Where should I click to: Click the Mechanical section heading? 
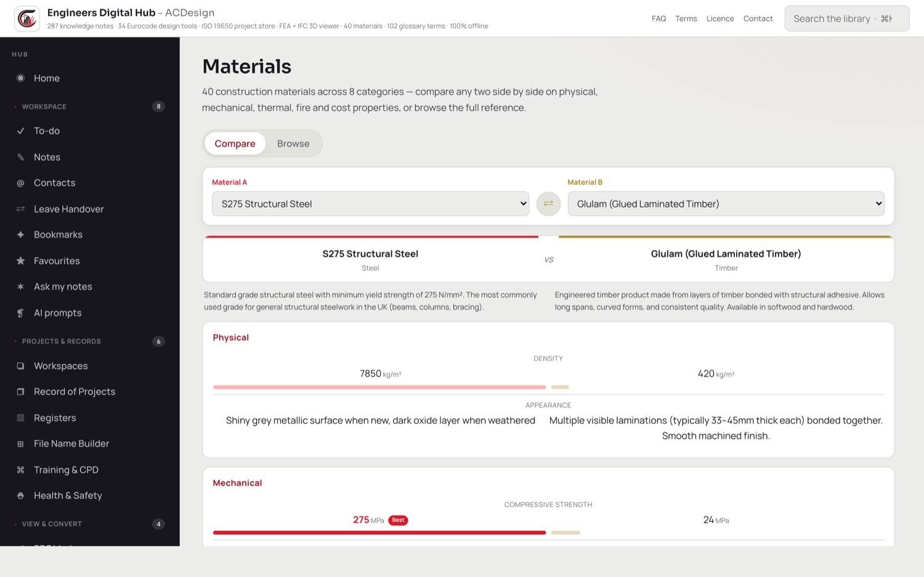[x=237, y=483]
